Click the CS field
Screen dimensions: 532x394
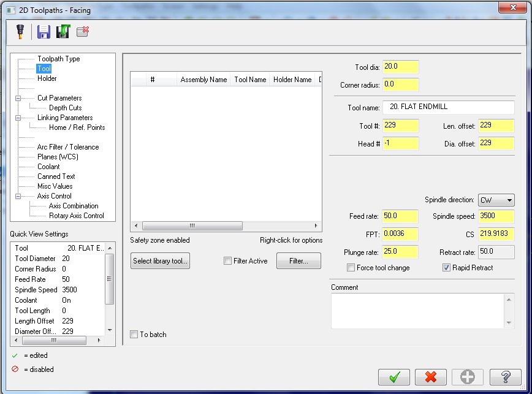click(x=496, y=234)
